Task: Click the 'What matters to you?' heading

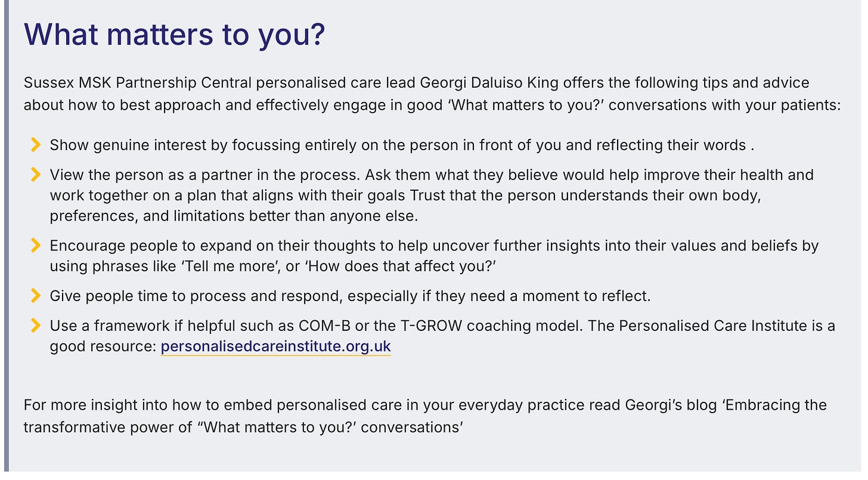Action: pyautogui.click(x=174, y=35)
